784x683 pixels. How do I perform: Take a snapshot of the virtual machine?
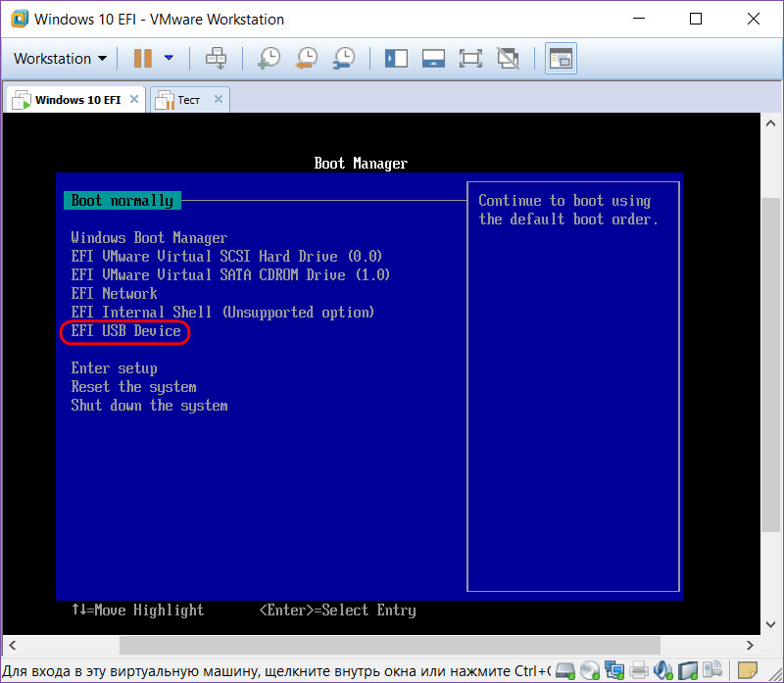269,58
